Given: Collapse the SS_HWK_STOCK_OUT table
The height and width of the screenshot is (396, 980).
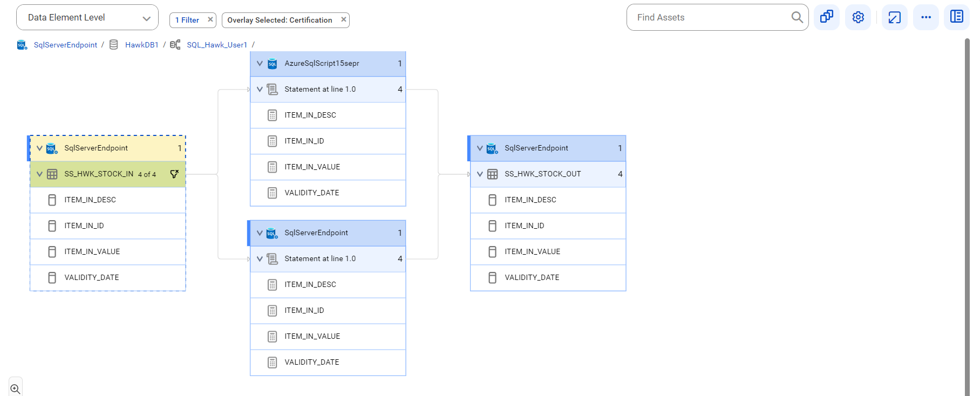Looking at the screenshot, I should point(480,174).
